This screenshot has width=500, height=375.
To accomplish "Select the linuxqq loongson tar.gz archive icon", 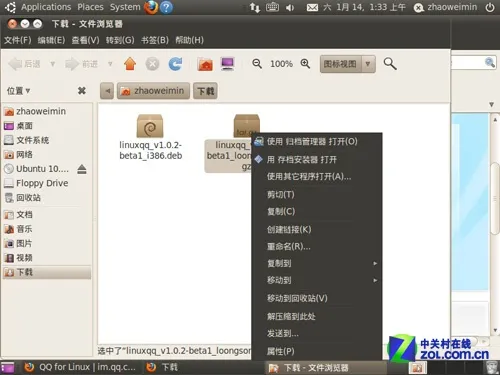I will pos(246,125).
